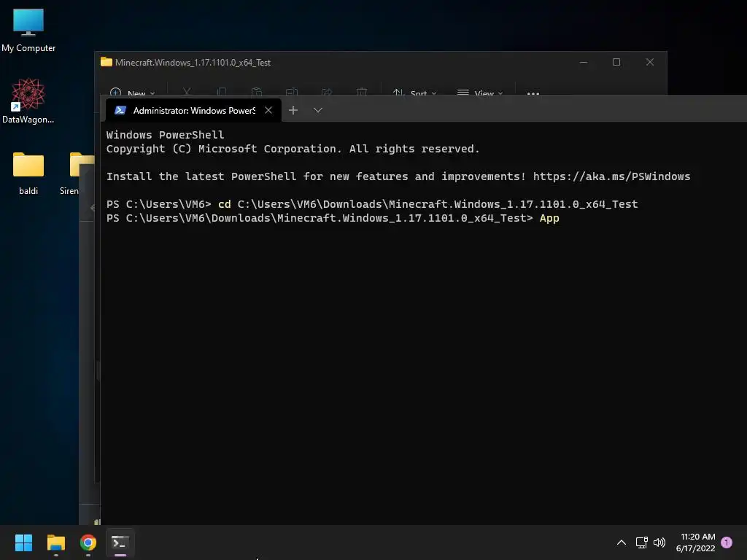The height and width of the screenshot is (560, 747).
Task: Click the folder icon in Explorer title bar
Action: point(107,63)
